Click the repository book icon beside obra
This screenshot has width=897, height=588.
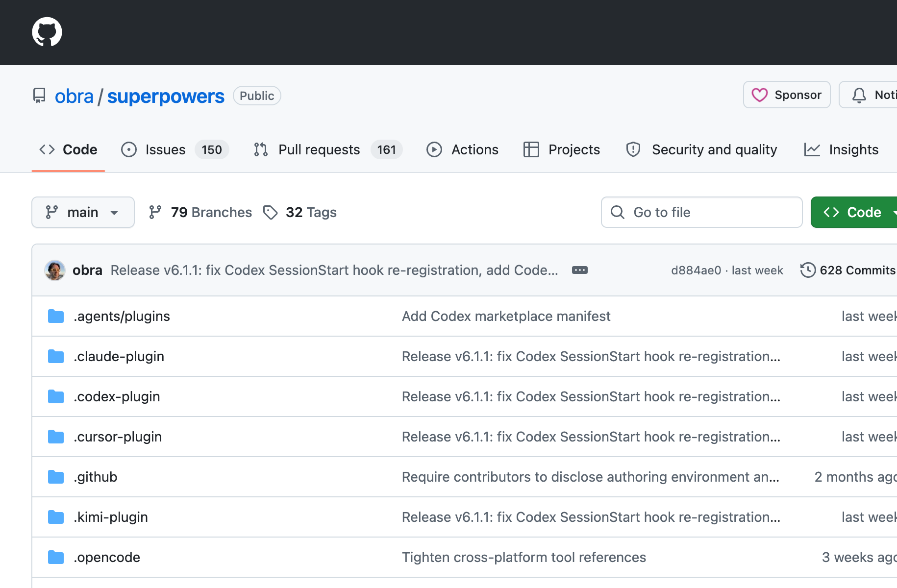(39, 96)
